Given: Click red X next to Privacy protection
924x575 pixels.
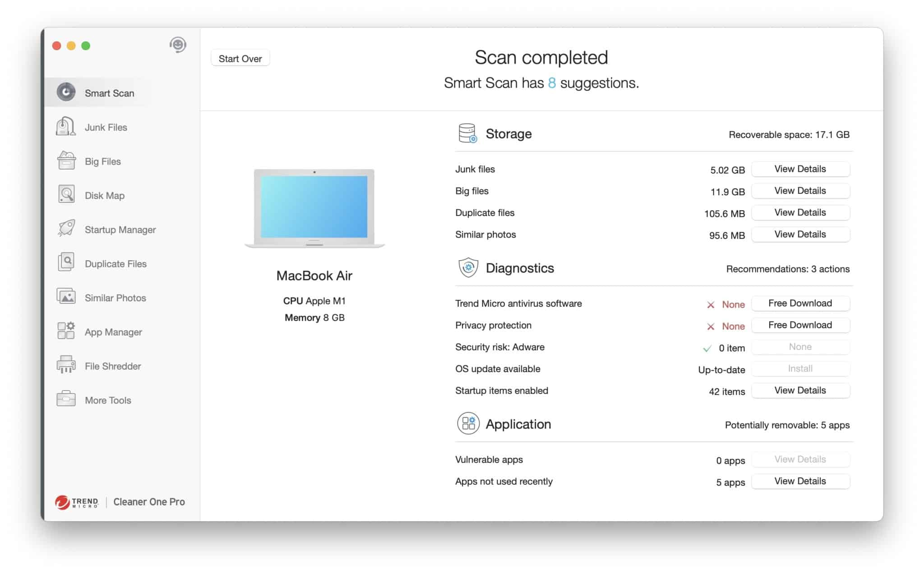Looking at the screenshot, I should pyautogui.click(x=711, y=327).
